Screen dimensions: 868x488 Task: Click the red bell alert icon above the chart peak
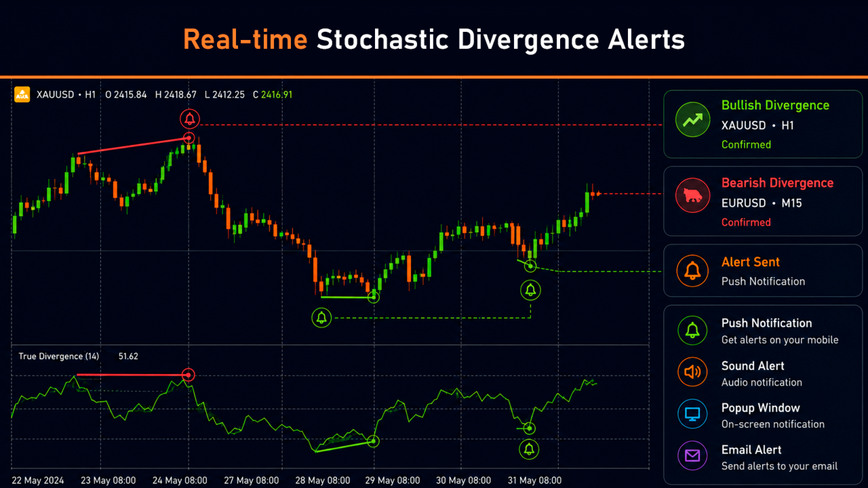190,119
